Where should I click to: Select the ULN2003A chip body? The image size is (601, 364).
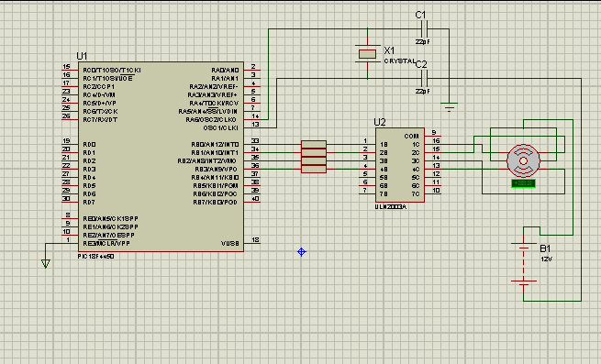pyautogui.click(x=400, y=165)
